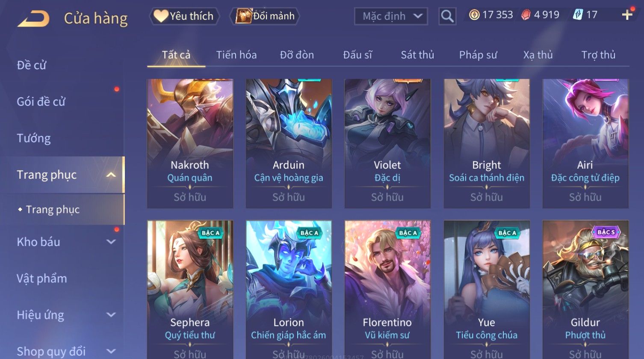
Task: Select the Sát thủ tab
Action: click(x=417, y=55)
